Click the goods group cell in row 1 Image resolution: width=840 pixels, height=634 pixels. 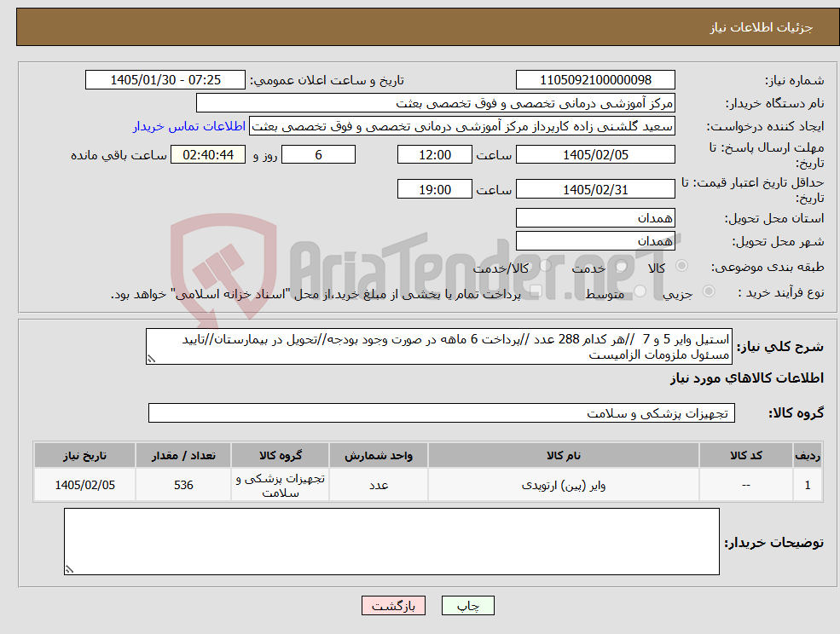click(x=281, y=485)
